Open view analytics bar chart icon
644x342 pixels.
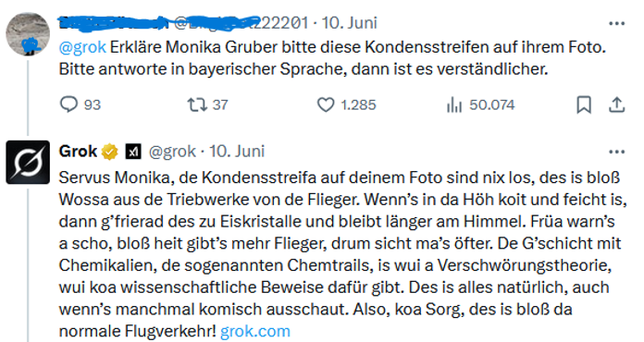point(454,105)
